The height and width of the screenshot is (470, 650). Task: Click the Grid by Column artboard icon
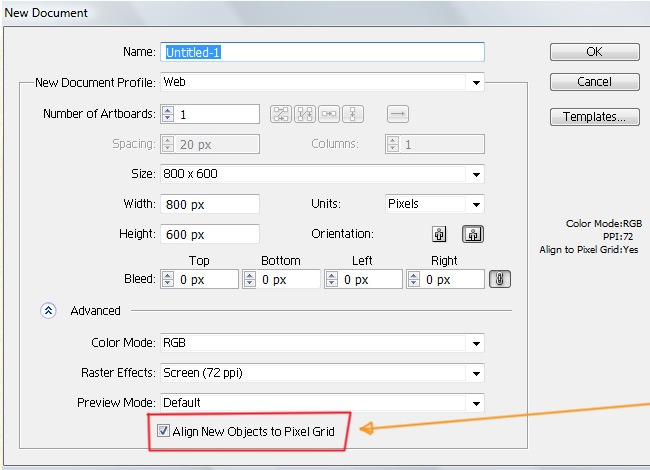click(x=305, y=114)
